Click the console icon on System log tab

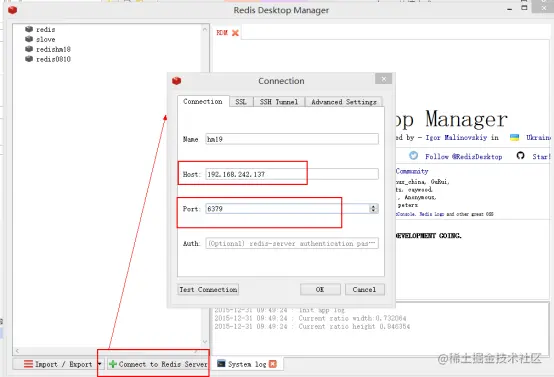pyautogui.click(x=221, y=364)
